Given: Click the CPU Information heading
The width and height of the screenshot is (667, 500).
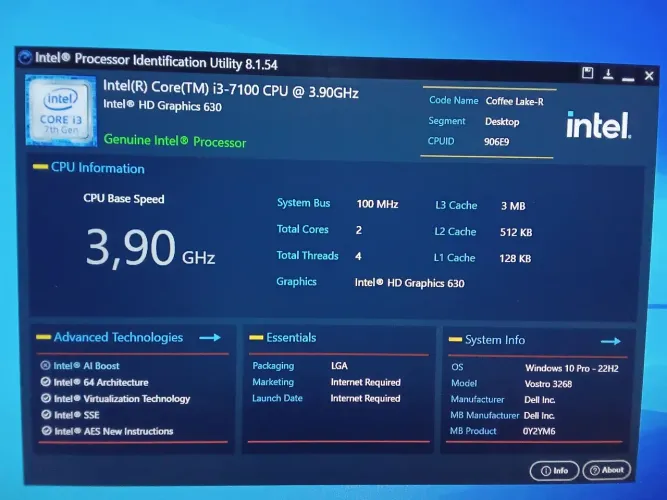Looking at the screenshot, I should click(98, 168).
